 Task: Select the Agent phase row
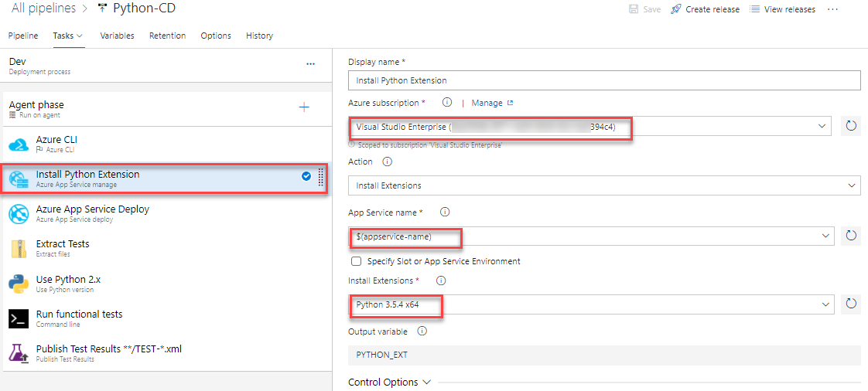coord(166,108)
